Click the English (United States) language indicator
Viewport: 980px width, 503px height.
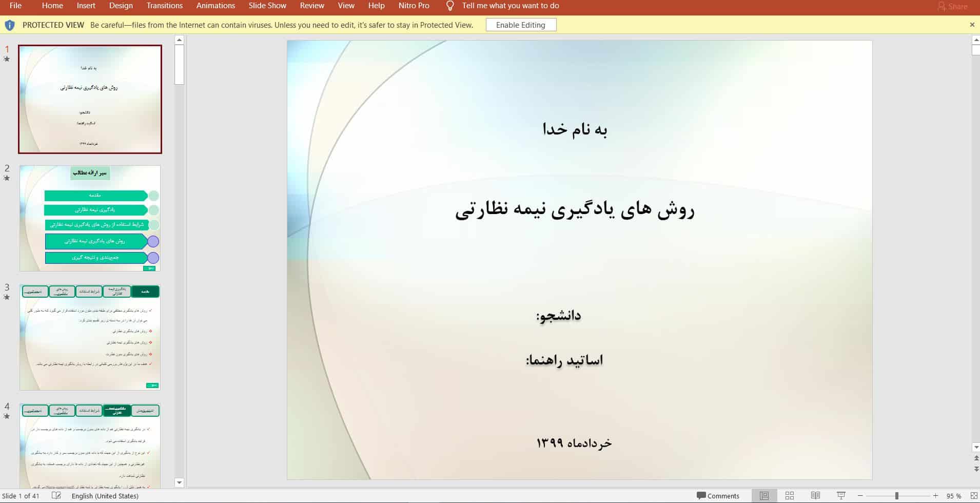[x=105, y=496]
